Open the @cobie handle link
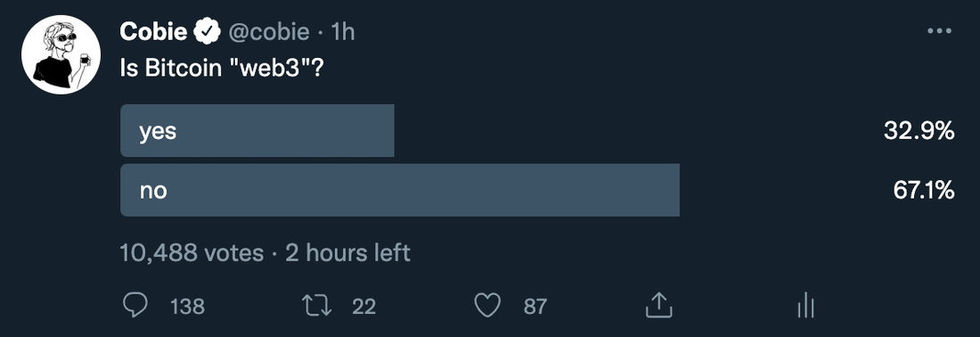The width and height of the screenshot is (980, 337). [x=269, y=32]
